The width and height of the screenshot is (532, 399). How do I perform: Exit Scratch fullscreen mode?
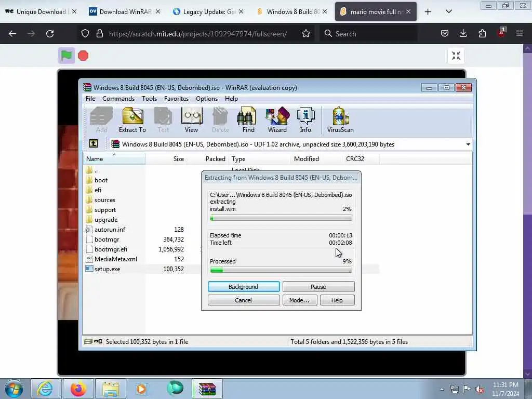pos(456,56)
